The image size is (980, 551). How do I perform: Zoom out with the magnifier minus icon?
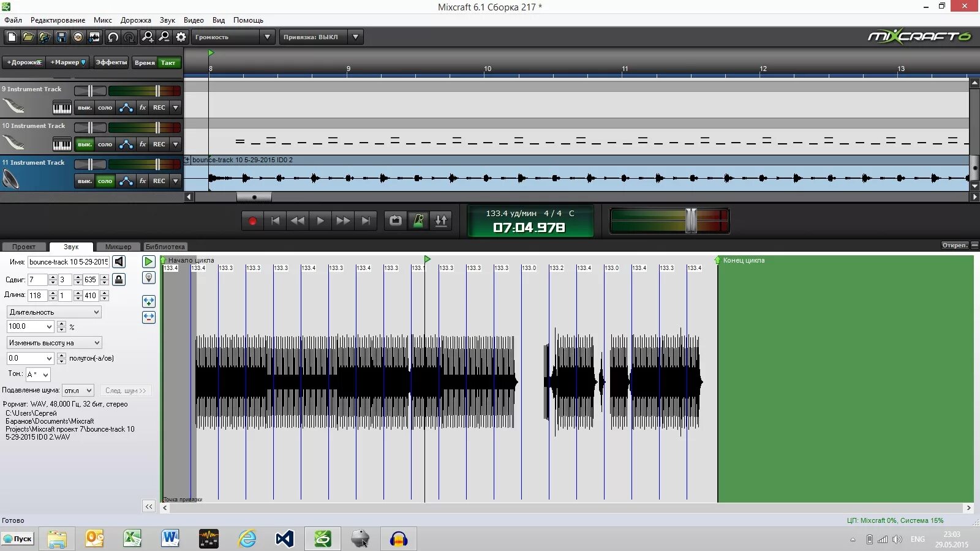point(164,37)
